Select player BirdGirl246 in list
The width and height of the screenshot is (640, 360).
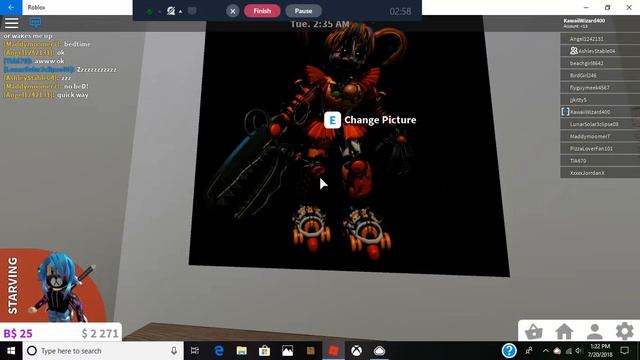[600, 76]
